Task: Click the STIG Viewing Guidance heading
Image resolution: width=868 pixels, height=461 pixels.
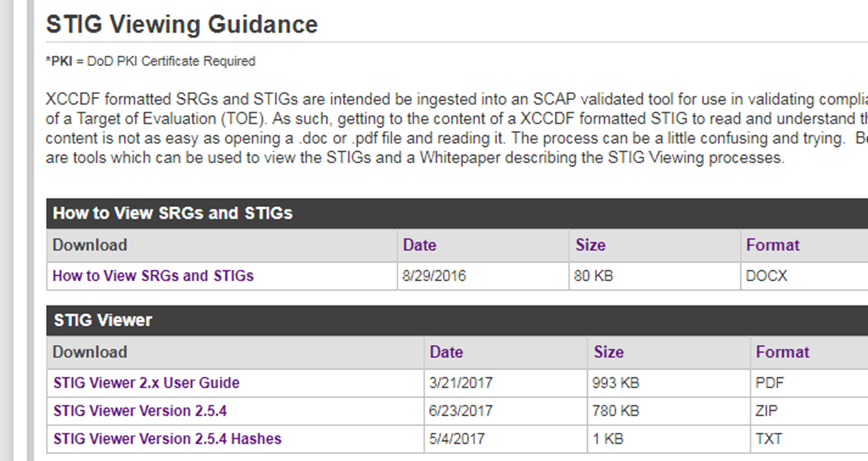Action: [x=182, y=25]
